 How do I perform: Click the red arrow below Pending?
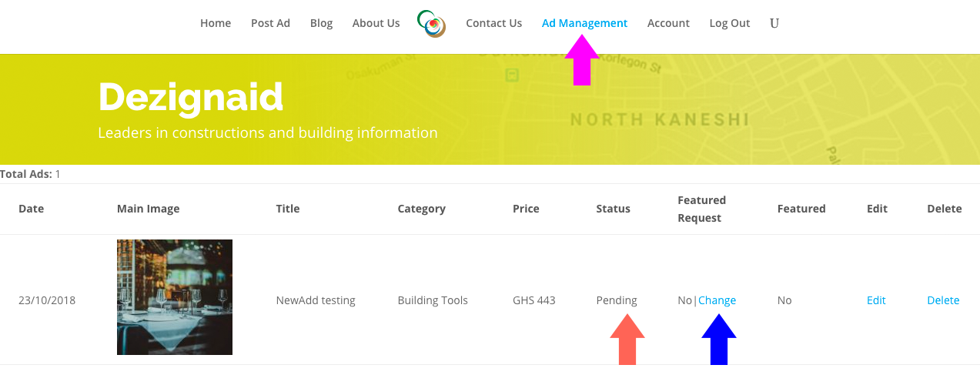[x=627, y=339]
